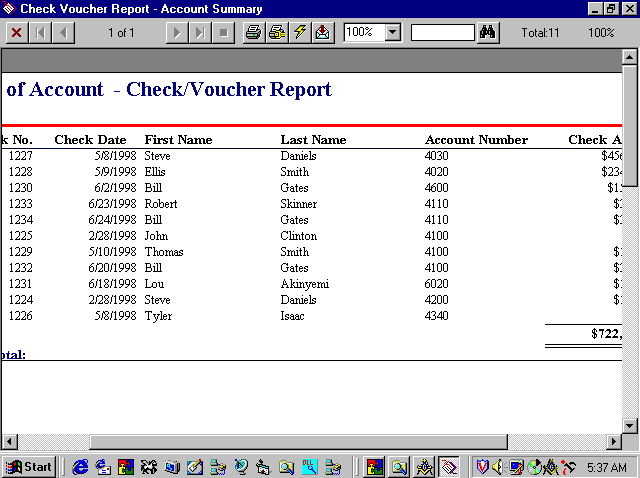
Task: Click the search text input field
Action: [442, 33]
